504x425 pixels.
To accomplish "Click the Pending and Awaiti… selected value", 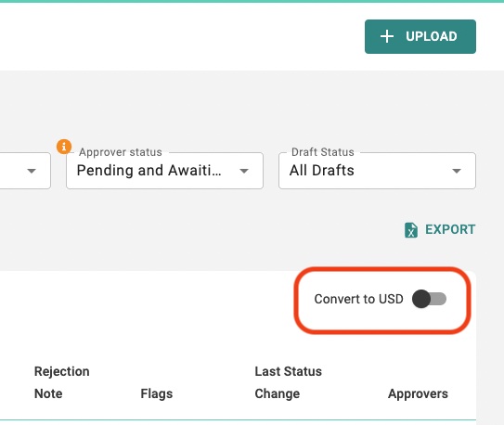I will [149, 170].
